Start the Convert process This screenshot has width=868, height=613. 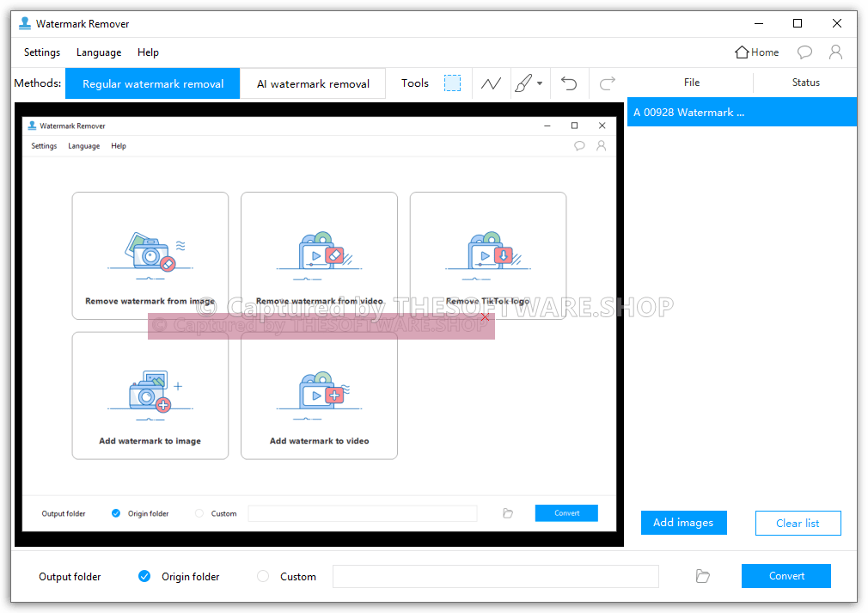(x=786, y=576)
